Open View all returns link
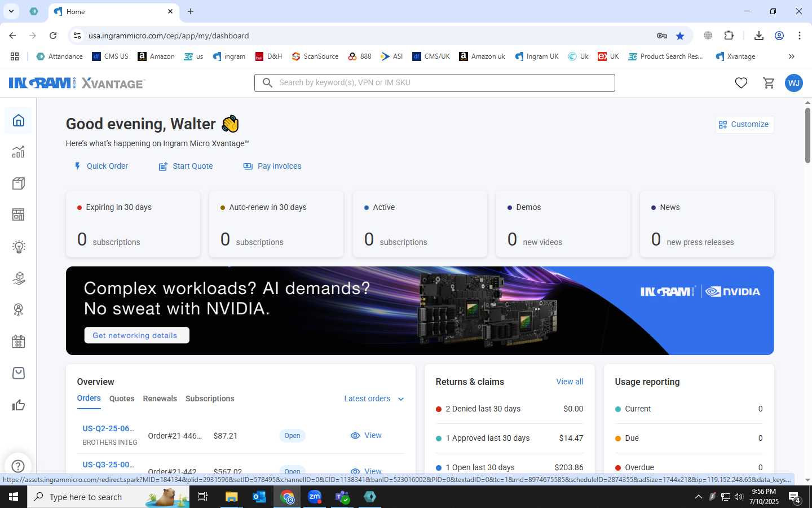The image size is (812, 508). tap(570, 382)
